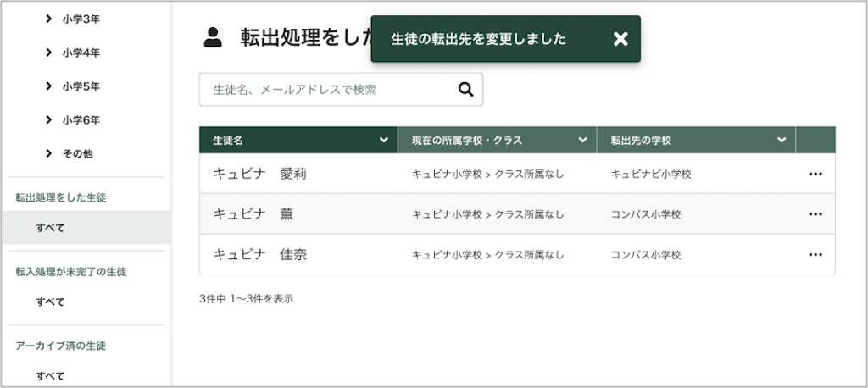868x388 pixels.
Task: Click the 生徒名 column header label
Action: [x=228, y=141]
